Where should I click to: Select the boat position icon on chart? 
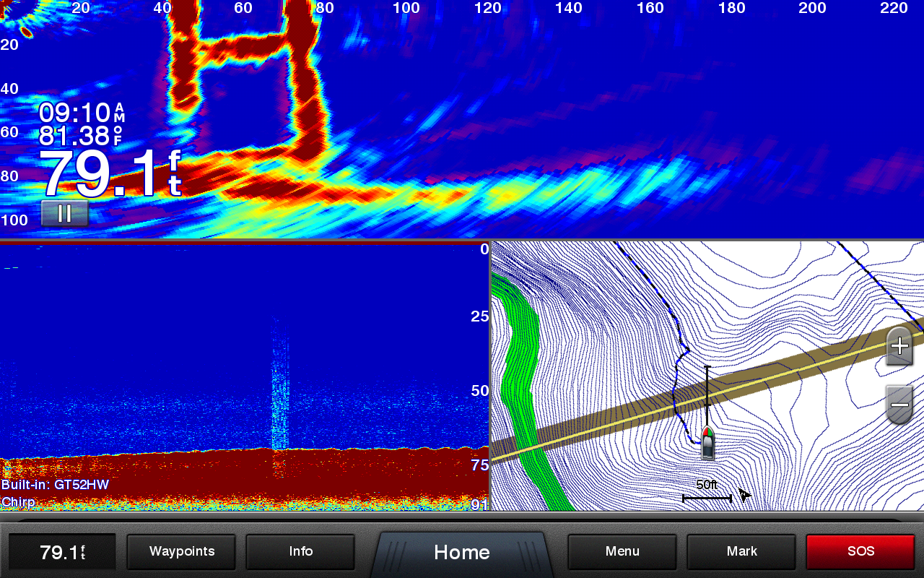click(x=707, y=442)
